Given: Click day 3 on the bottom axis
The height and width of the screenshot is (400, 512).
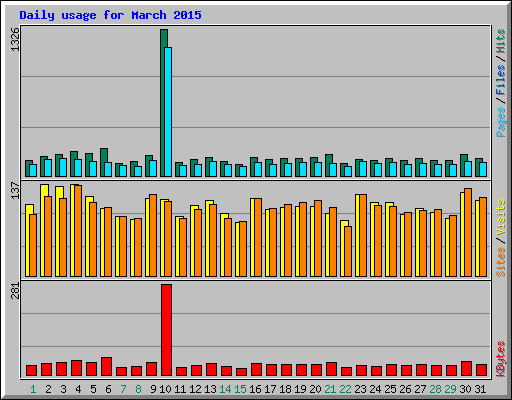Looking at the screenshot, I should click(x=63, y=389).
